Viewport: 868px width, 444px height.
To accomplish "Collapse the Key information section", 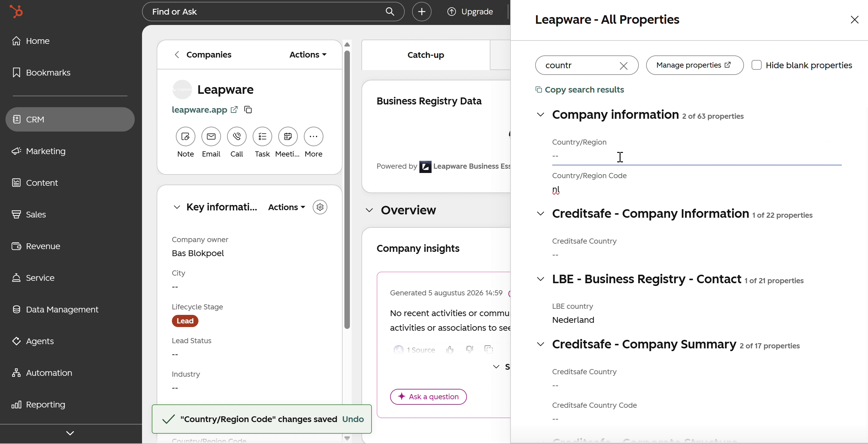I will [x=177, y=207].
